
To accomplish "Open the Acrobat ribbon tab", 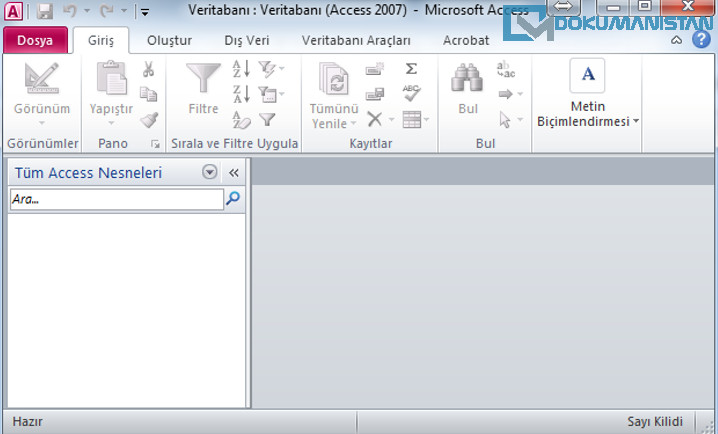I will point(466,40).
